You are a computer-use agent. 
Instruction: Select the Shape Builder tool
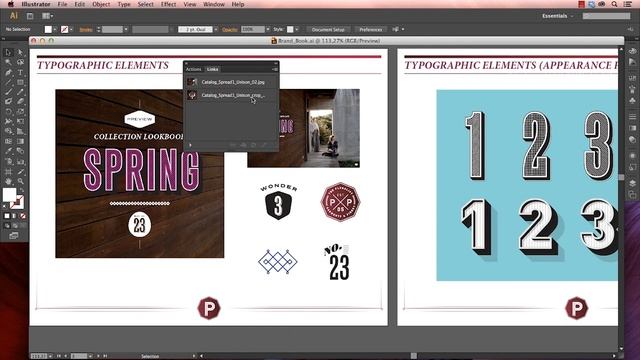tap(8, 131)
